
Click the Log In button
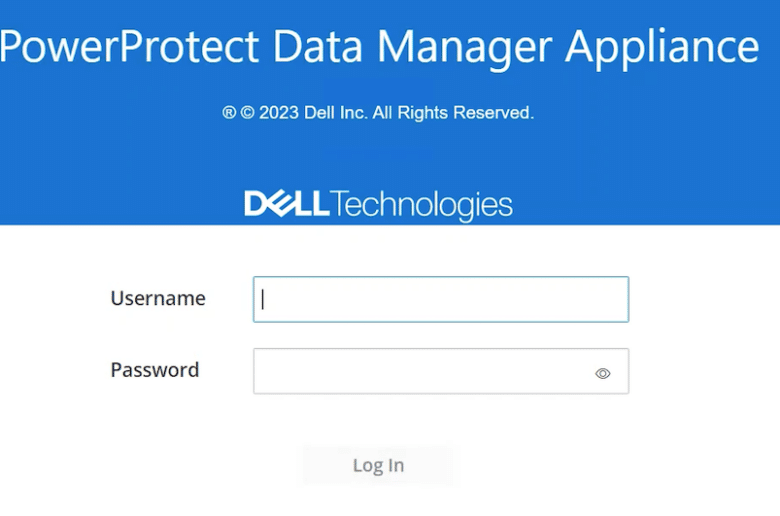point(378,465)
